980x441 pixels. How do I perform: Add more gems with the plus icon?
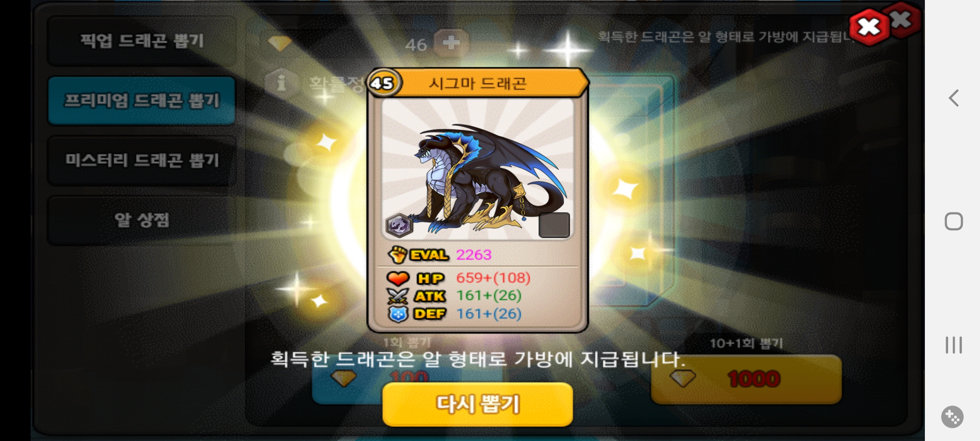coord(451,42)
